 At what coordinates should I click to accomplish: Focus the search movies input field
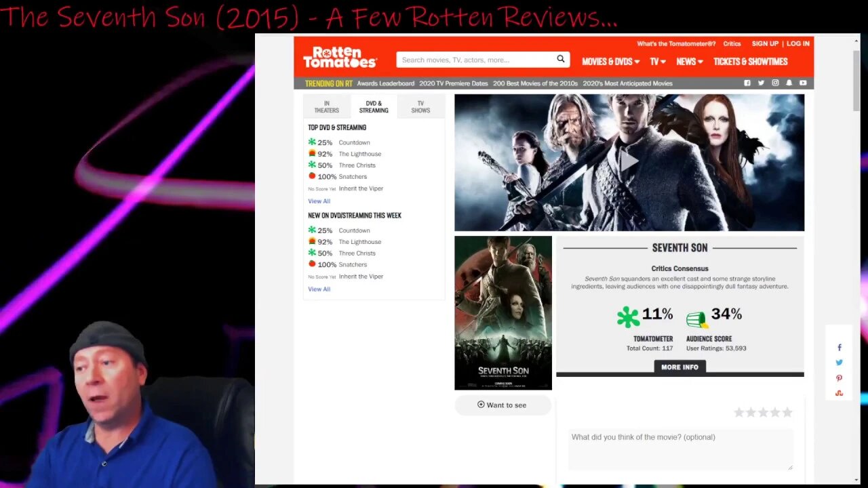(475, 60)
